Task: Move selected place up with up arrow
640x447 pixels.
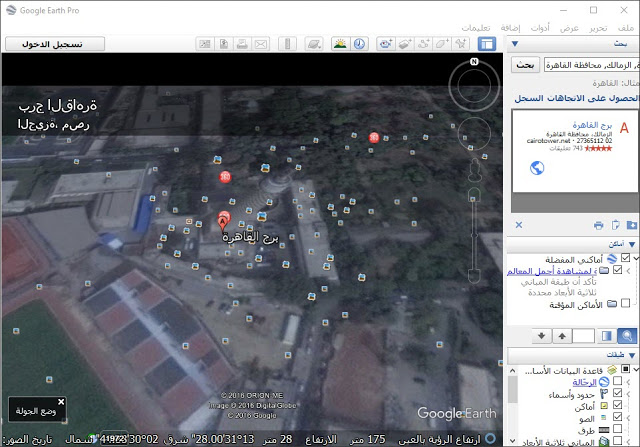Action: (562, 336)
